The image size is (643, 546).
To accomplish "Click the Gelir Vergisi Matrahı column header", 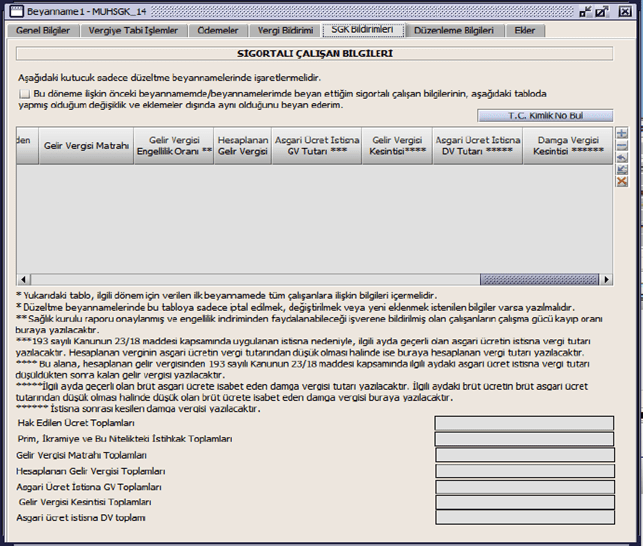I will click(86, 146).
